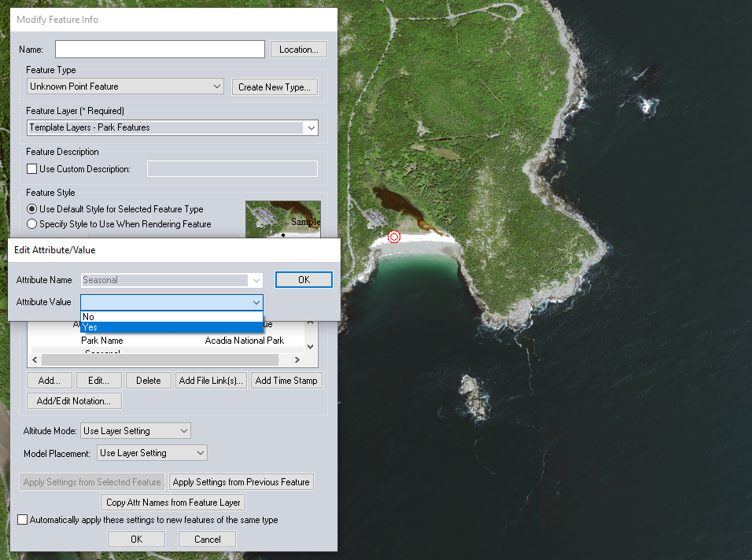Click the custom description text field
Image resolution: width=752 pixels, height=560 pixels.
(232, 169)
